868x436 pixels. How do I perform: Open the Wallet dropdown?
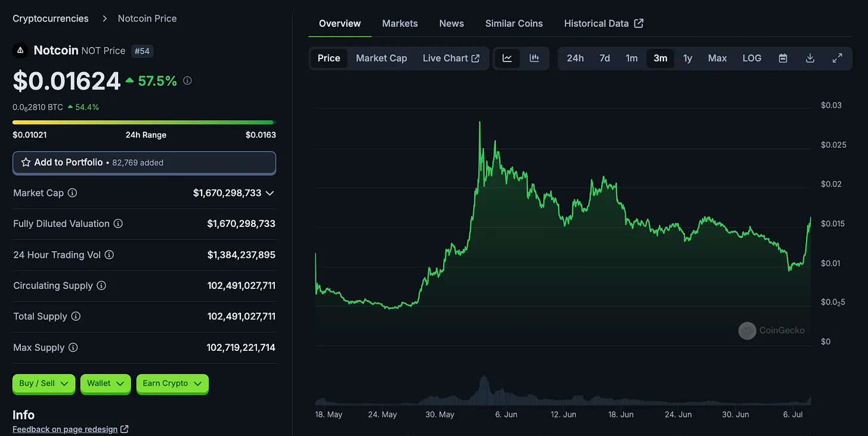(106, 384)
